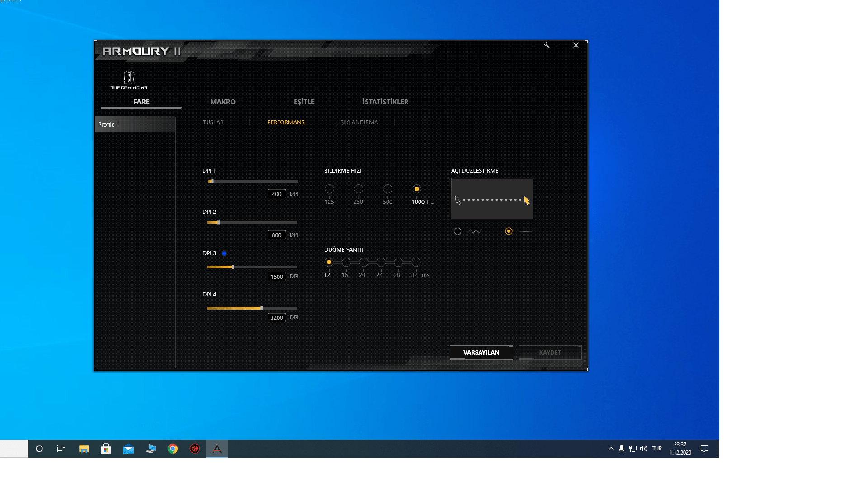The height and width of the screenshot is (488, 868).
Task: Open the wrench settings icon
Action: point(547,45)
